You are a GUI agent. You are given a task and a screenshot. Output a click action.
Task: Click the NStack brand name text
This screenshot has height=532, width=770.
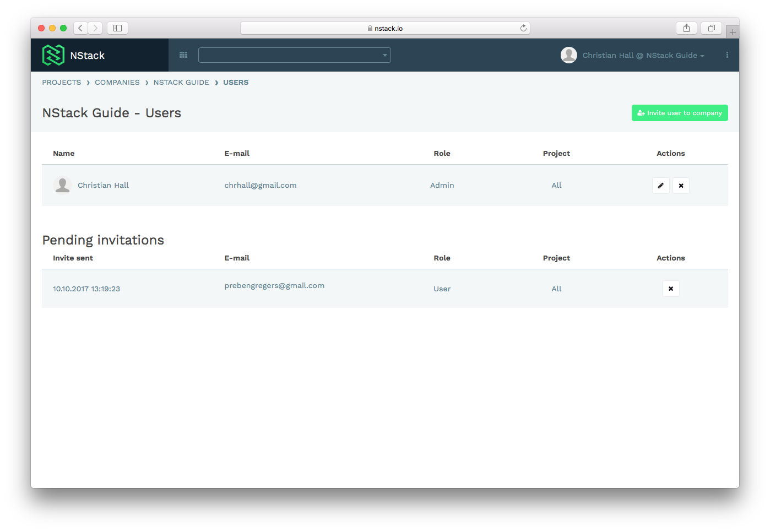88,56
